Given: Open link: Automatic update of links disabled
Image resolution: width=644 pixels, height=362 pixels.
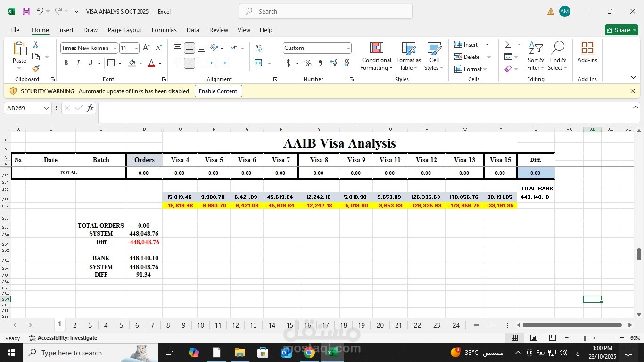Looking at the screenshot, I should coord(134,91).
